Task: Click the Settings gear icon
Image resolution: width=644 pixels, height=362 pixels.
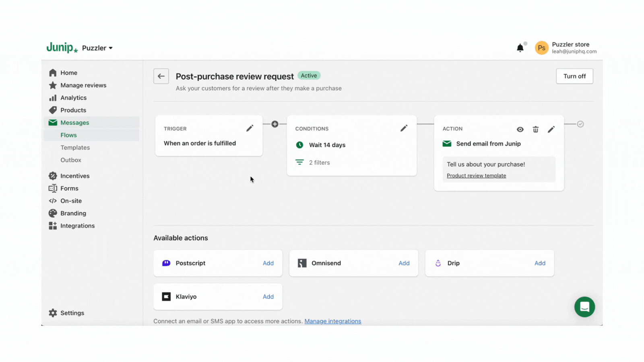Action: pyautogui.click(x=53, y=313)
